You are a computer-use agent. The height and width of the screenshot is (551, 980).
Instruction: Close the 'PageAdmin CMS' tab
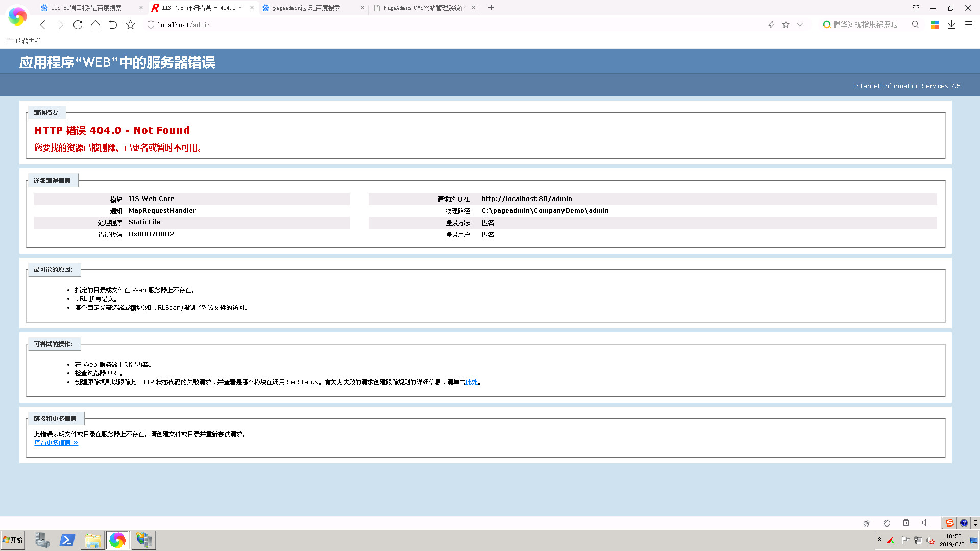coord(473,8)
